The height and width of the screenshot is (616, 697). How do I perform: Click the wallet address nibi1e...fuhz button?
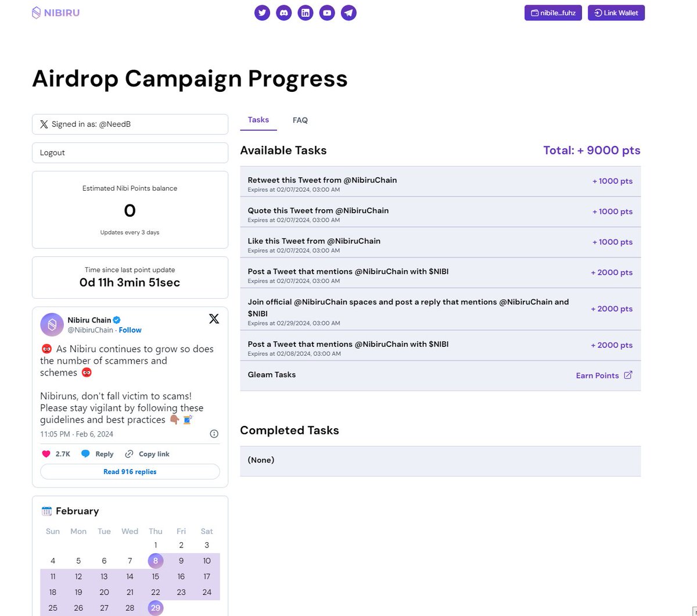pos(553,13)
